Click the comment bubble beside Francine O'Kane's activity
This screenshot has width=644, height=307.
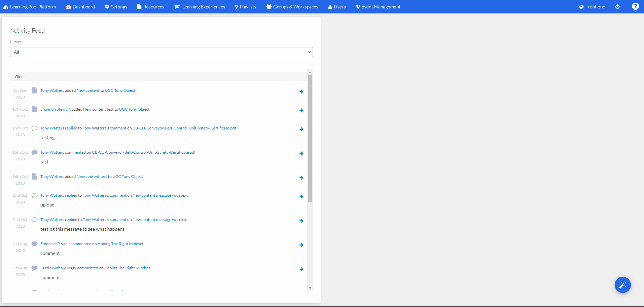click(x=34, y=243)
